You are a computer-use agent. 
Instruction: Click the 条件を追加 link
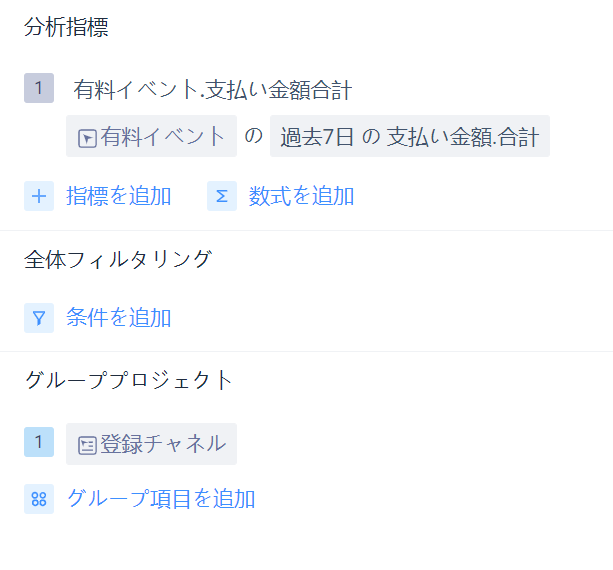coord(119,317)
